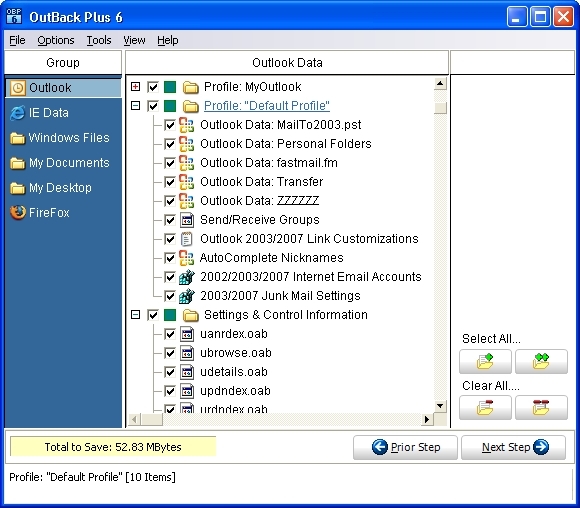Click the MailTo2003.pst data file icon
Screen dimensions: 580x508
click(x=186, y=125)
